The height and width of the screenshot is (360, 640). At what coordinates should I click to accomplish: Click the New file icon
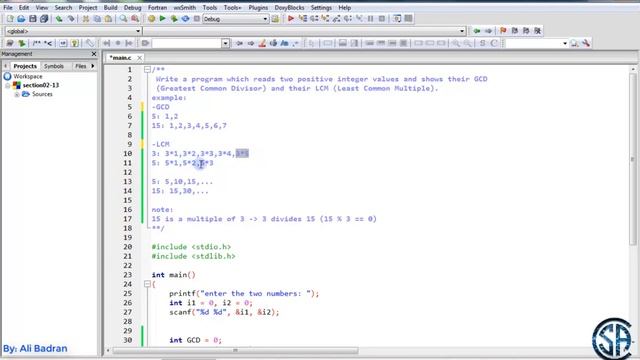[x=10, y=19]
